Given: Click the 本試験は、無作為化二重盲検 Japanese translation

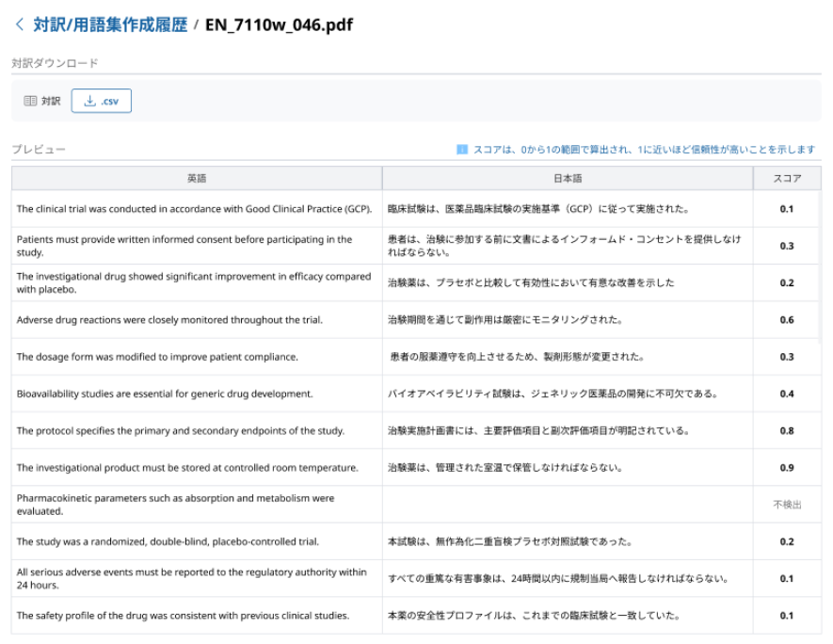Looking at the screenshot, I should [x=509, y=542].
